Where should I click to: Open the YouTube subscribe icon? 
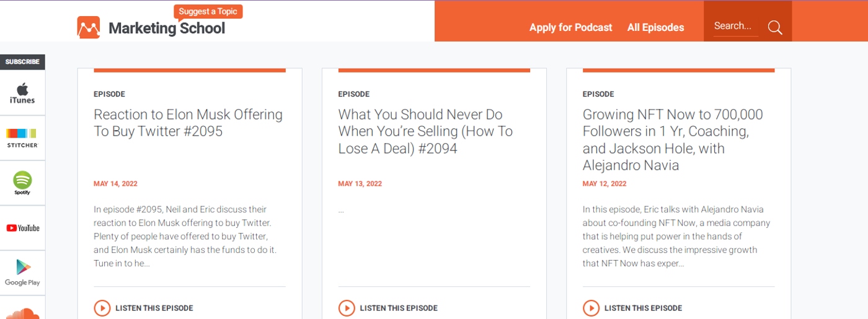click(x=22, y=228)
